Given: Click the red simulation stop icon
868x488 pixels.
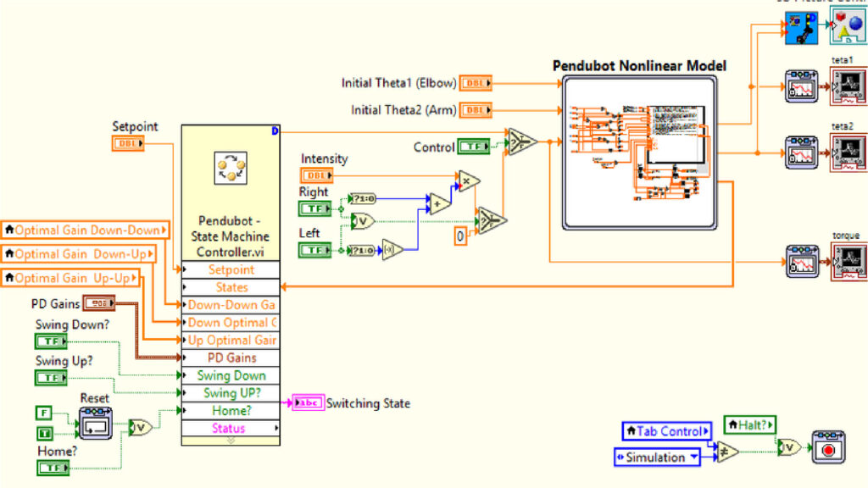Looking at the screenshot, I should [x=828, y=449].
